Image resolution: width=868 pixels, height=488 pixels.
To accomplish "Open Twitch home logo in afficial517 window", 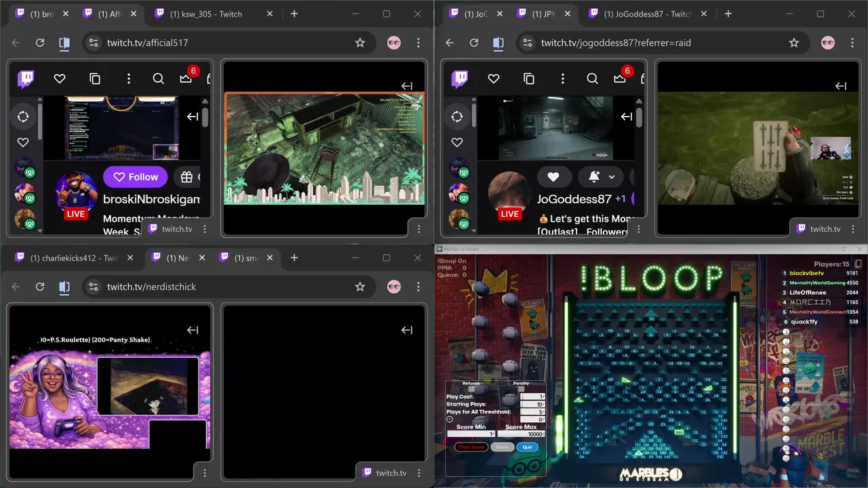I will (26, 79).
